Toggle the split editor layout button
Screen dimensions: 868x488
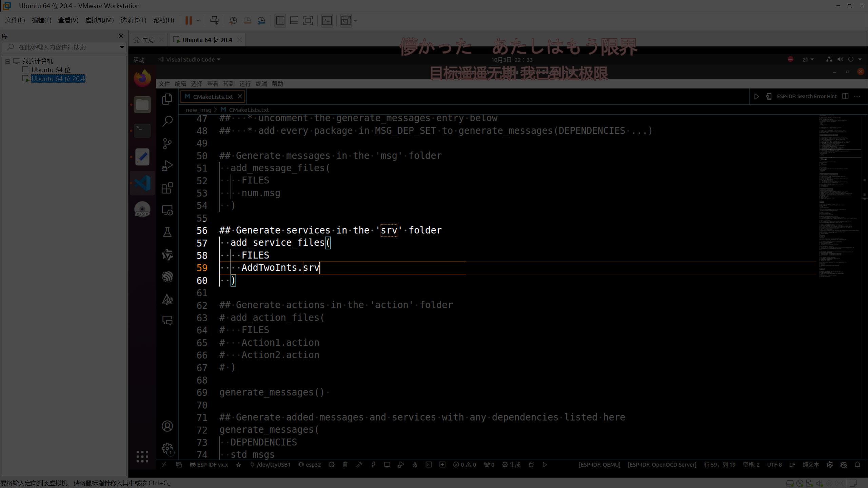pyautogui.click(x=845, y=96)
